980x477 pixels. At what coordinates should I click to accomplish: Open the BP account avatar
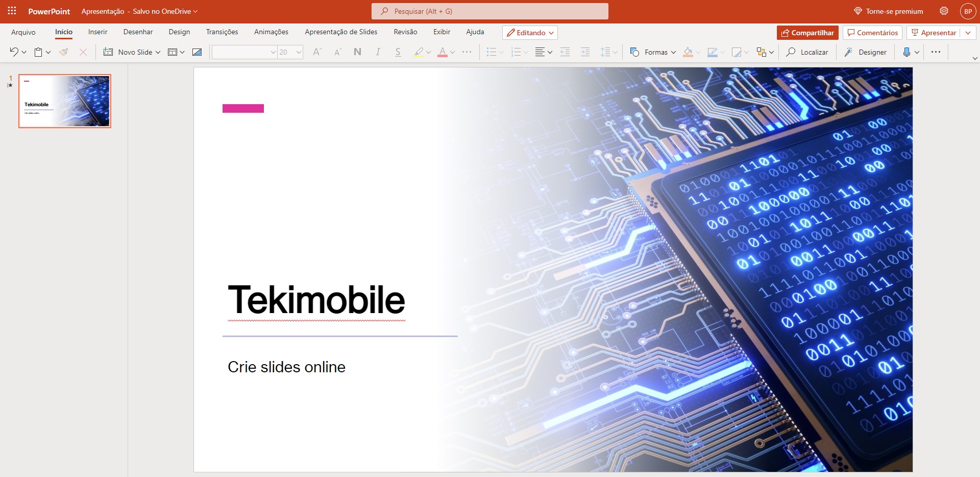point(968,11)
